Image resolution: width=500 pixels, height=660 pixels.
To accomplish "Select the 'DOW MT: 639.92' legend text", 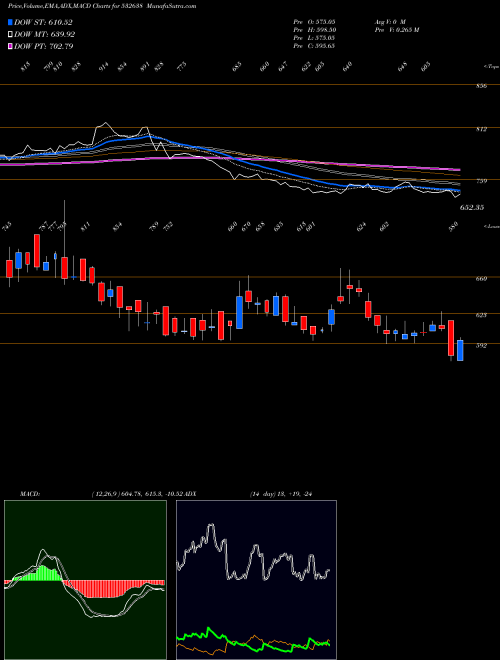I will [x=44, y=34].
